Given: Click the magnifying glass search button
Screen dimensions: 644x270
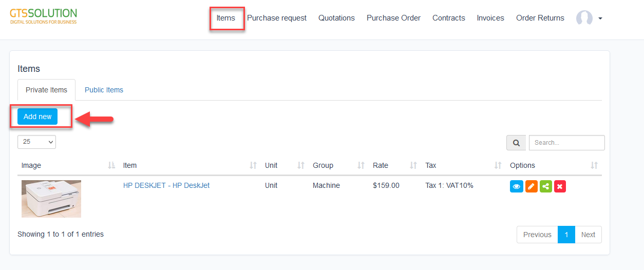Looking at the screenshot, I should coord(516,143).
